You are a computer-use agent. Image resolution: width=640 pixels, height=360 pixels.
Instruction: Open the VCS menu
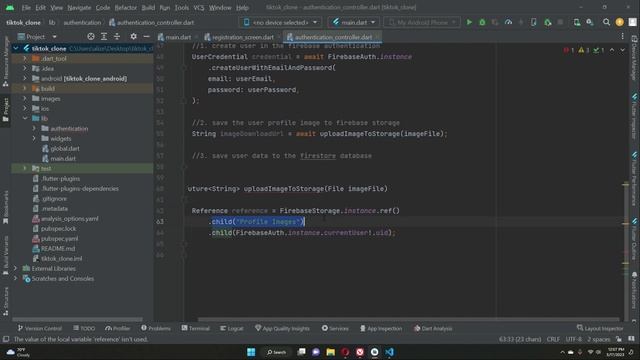[199, 8]
